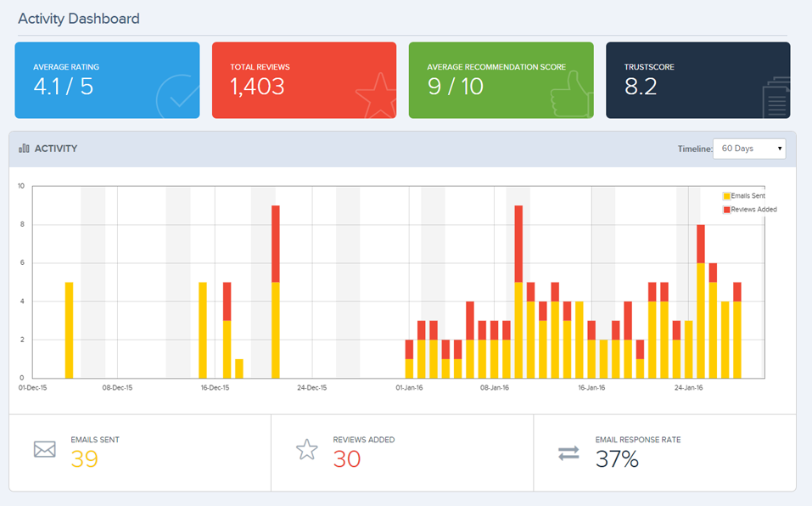
Task: Open the Timeline 60 Days dropdown
Action: point(749,149)
